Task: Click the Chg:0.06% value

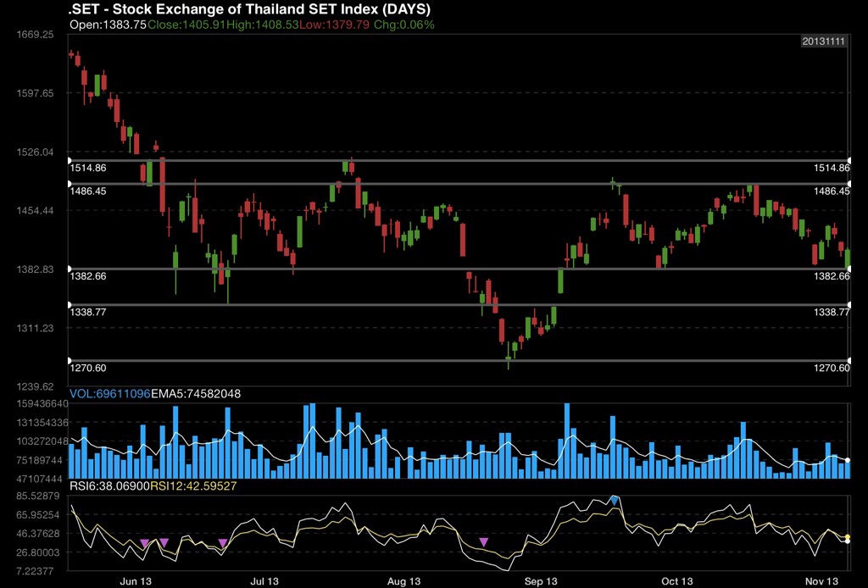Action: point(404,25)
